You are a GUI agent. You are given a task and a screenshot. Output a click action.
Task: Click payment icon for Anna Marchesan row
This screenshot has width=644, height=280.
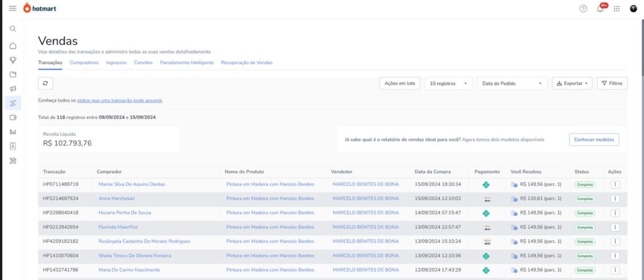(487, 199)
